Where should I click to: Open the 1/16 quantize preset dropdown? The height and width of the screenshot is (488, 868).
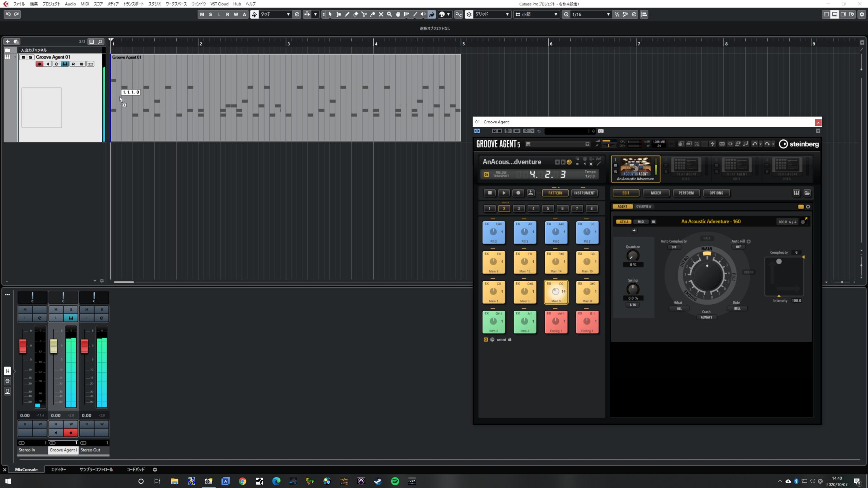591,14
